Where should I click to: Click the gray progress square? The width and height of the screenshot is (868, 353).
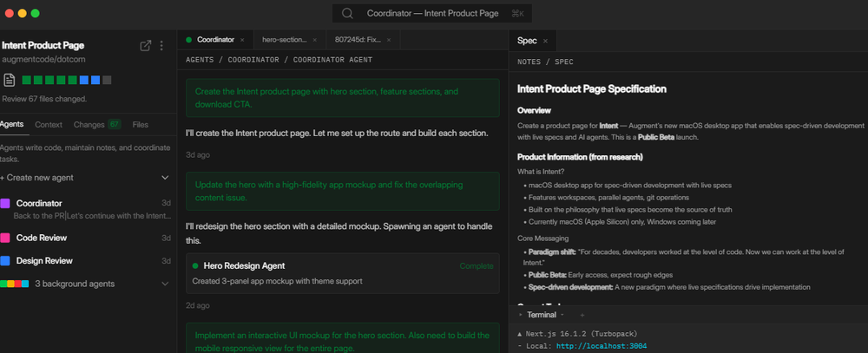click(107, 80)
